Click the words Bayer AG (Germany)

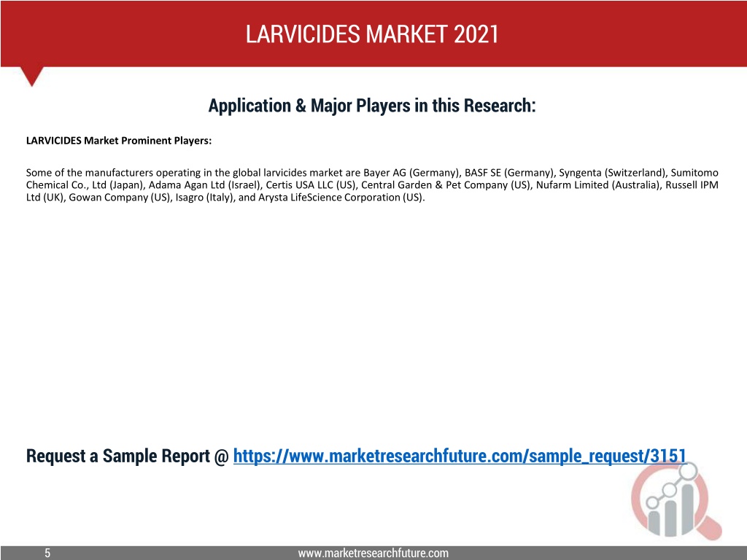pyautogui.click(x=411, y=172)
